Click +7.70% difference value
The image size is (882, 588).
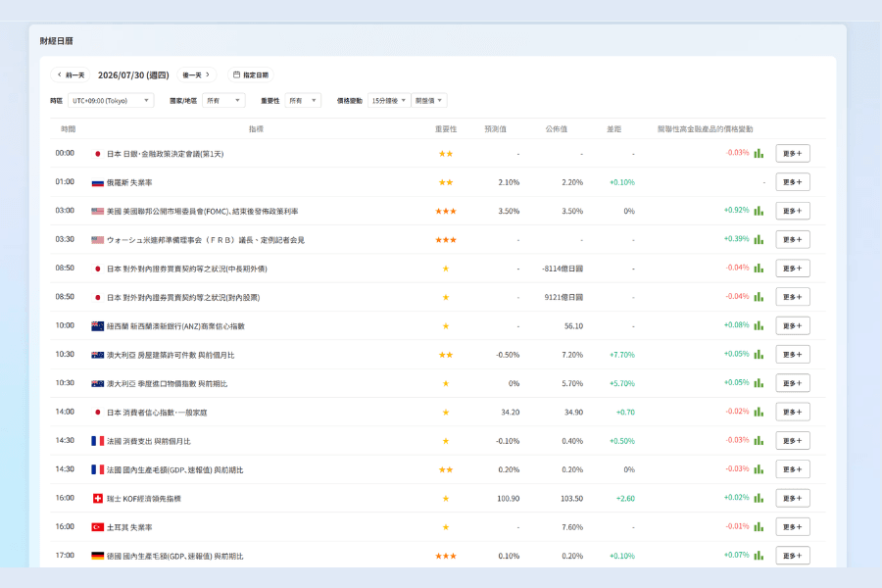pyautogui.click(x=622, y=355)
